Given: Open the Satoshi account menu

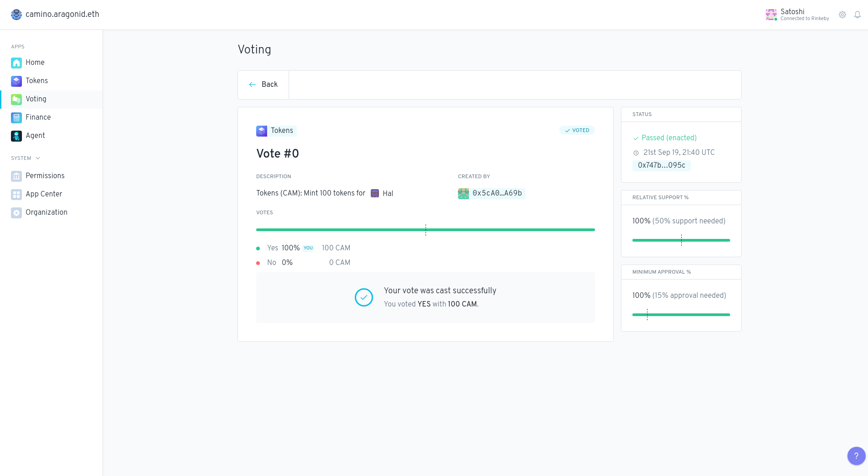Looking at the screenshot, I should click(797, 15).
